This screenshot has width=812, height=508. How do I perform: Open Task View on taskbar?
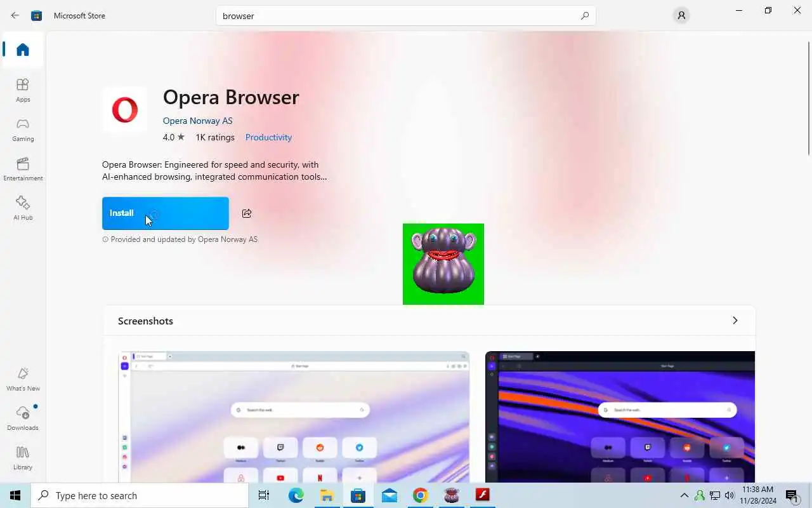pos(264,495)
